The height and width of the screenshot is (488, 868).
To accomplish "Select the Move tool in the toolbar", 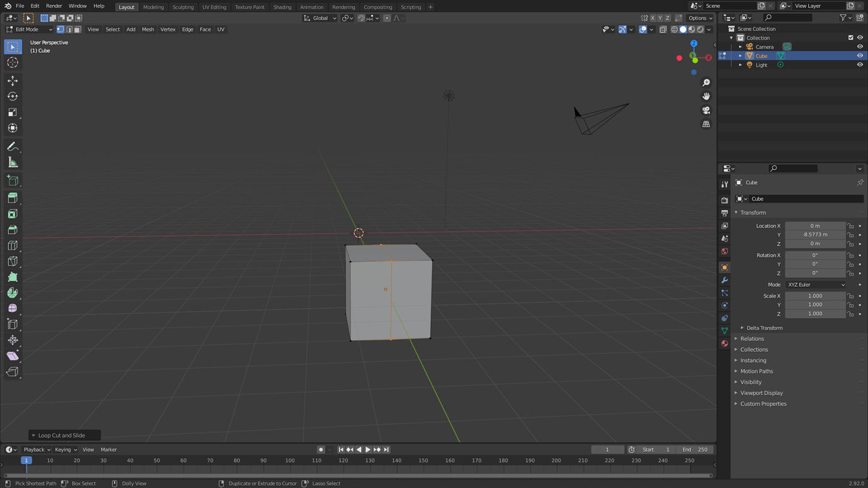I will [x=13, y=80].
